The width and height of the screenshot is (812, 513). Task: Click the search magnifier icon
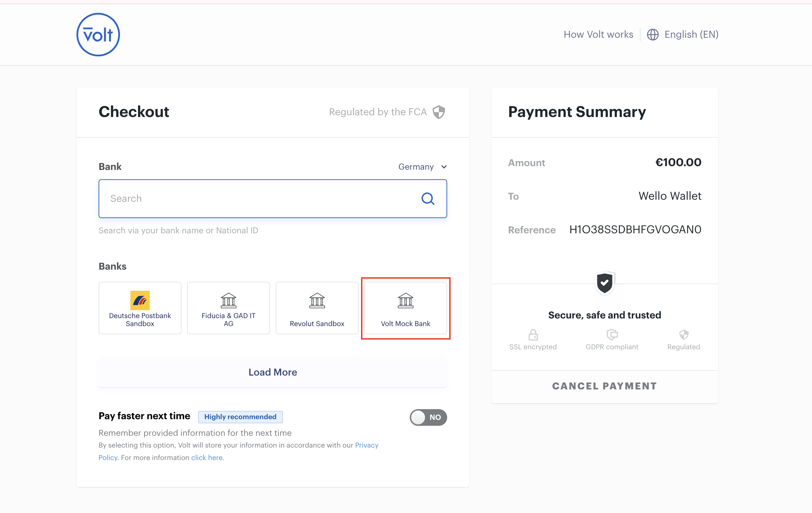(x=428, y=199)
